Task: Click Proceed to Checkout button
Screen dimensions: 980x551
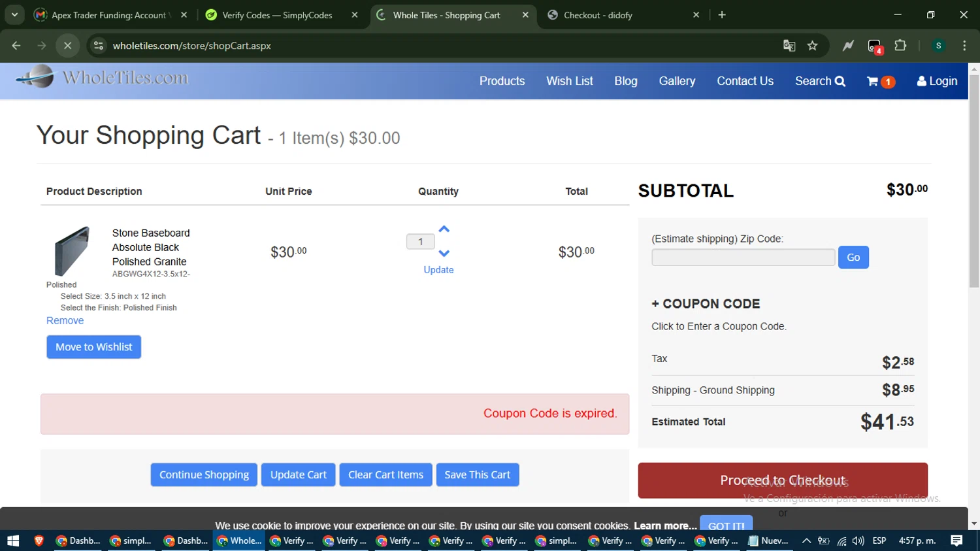Action: (x=783, y=480)
